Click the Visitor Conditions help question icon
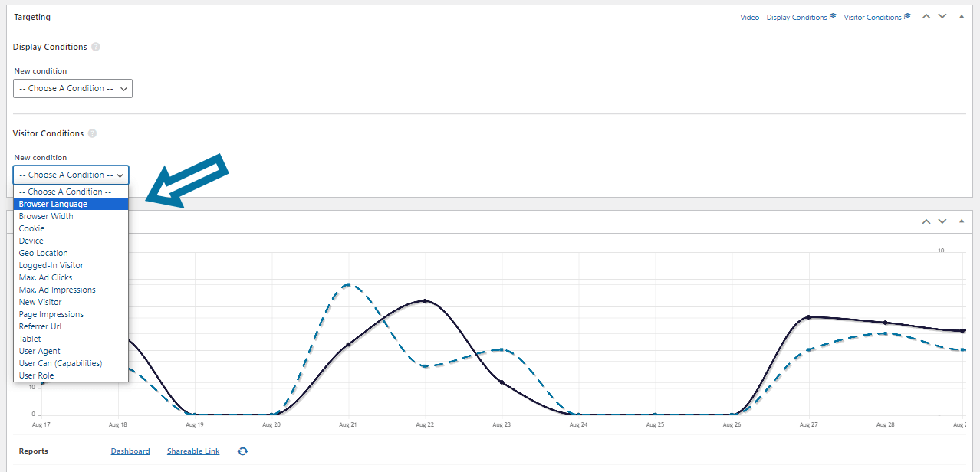This screenshot has height=472, width=980. pyautogui.click(x=92, y=133)
